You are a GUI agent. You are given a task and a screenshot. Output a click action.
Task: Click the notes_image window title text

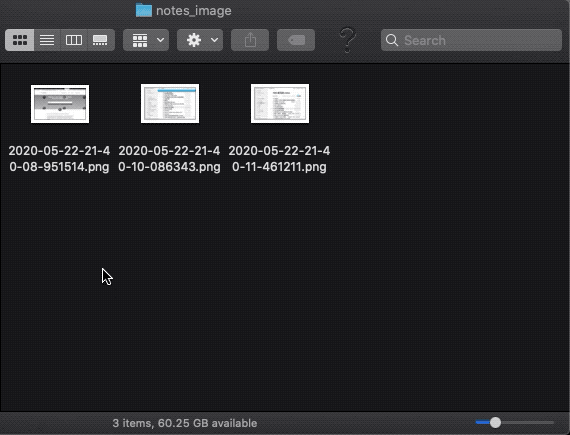pyautogui.click(x=194, y=11)
